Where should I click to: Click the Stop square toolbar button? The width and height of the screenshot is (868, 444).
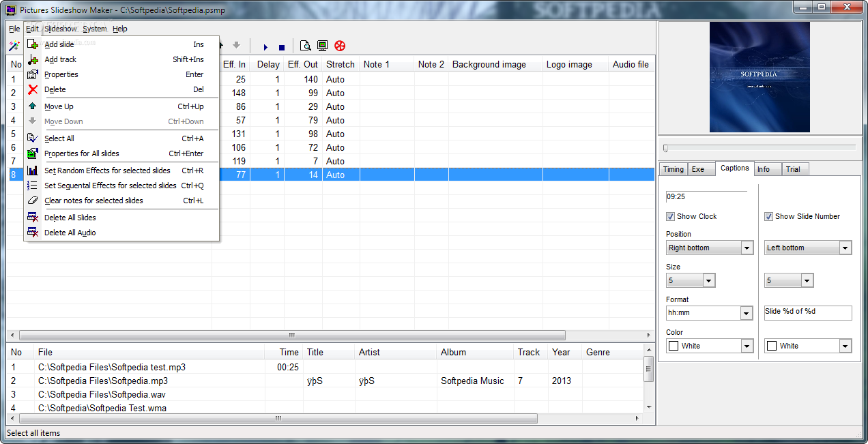click(282, 47)
